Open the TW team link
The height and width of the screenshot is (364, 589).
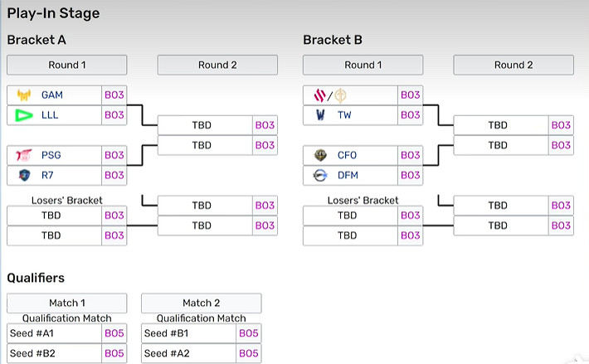pos(345,115)
